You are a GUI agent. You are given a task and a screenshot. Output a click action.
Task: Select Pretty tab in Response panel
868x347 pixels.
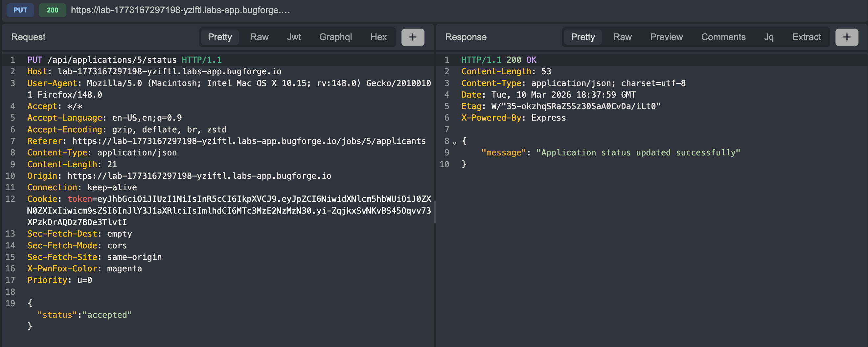point(582,37)
